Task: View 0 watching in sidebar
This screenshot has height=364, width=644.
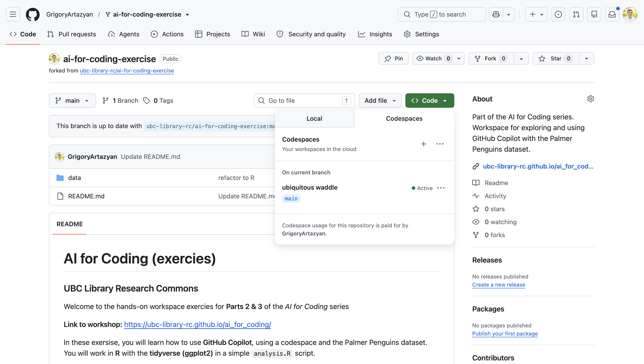Action: click(500, 222)
